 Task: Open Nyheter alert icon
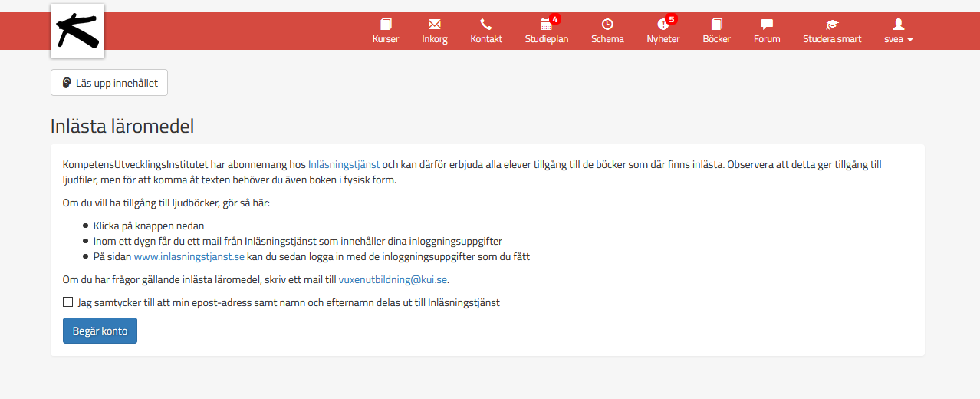[663, 25]
